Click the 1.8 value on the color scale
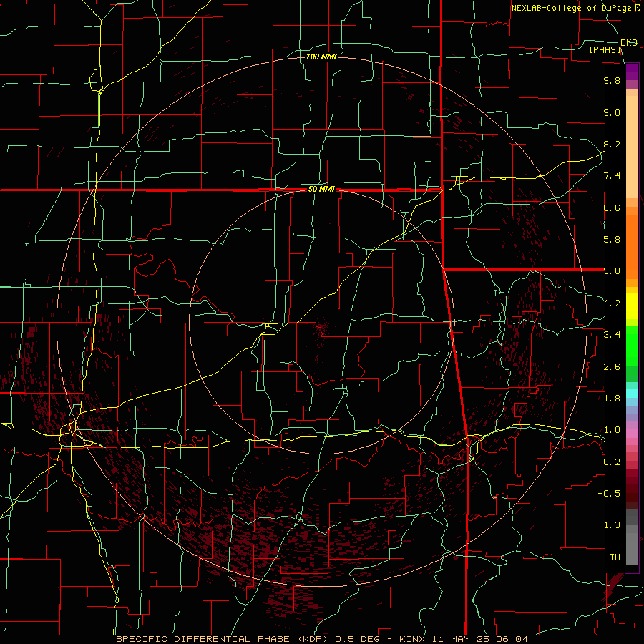The image size is (644, 644). 612,399
